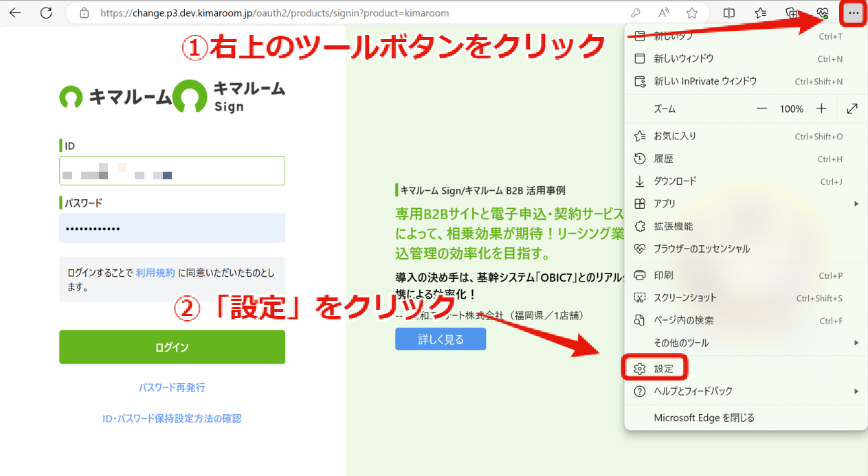Click the 100% zoom value

792,109
